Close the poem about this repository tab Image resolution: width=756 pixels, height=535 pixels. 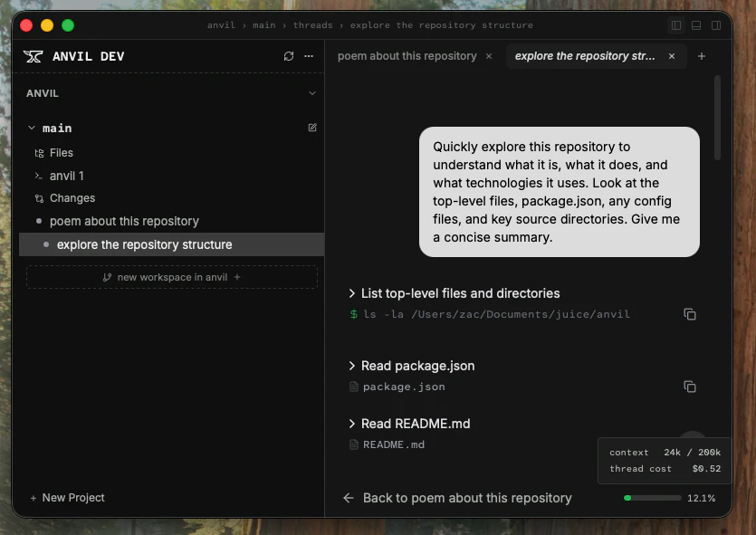tap(489, 56)
